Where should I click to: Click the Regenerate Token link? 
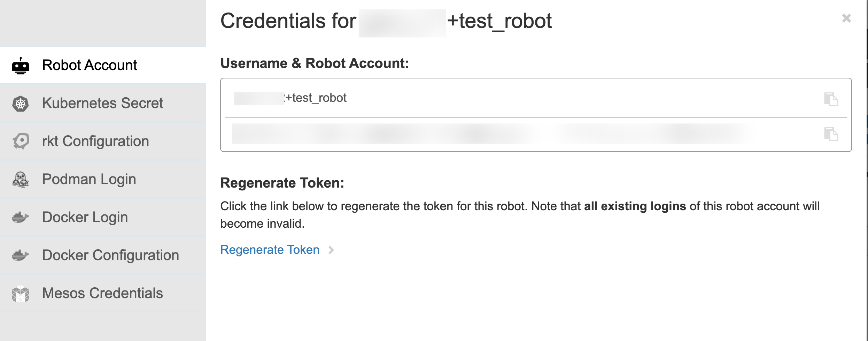270,250
